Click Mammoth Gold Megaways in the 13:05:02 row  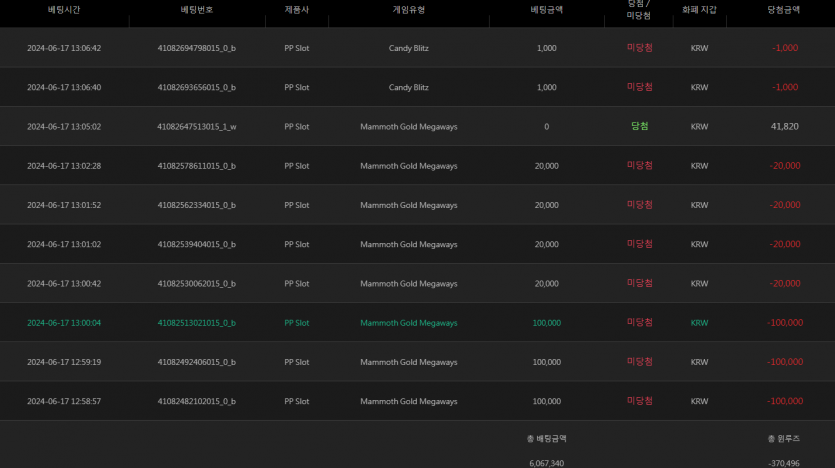(x=408, y=127)
